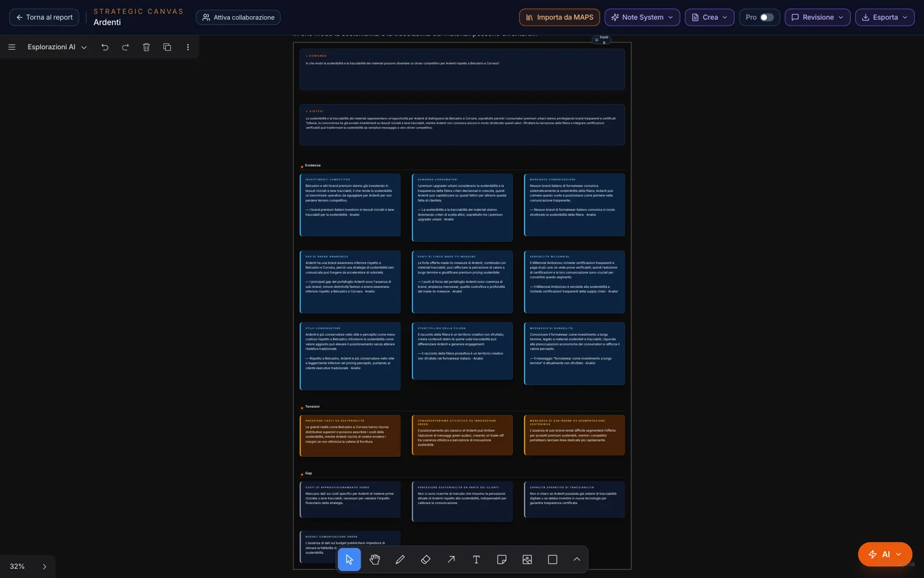Image resolution: width=924 pixels, height=578 pixels.
Task: Select the Storytelling della Filiera card
Action: point(462,351)
